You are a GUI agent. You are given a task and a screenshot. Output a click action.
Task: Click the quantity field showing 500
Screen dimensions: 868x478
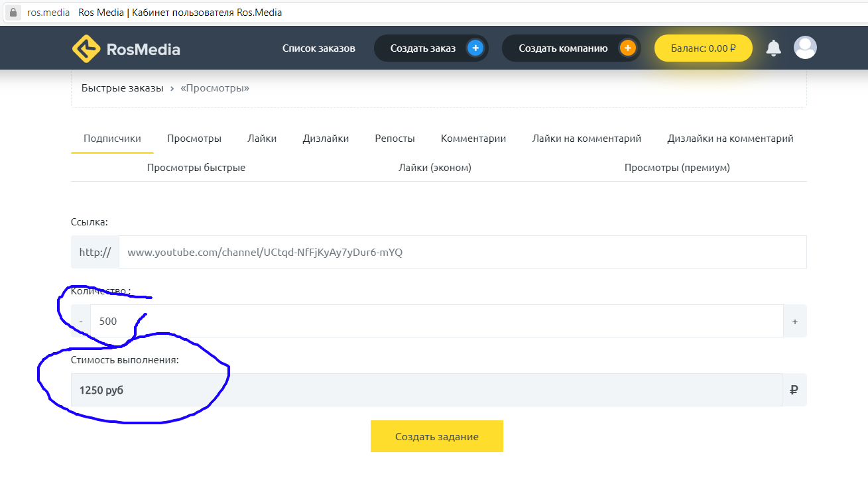point(437,321)
